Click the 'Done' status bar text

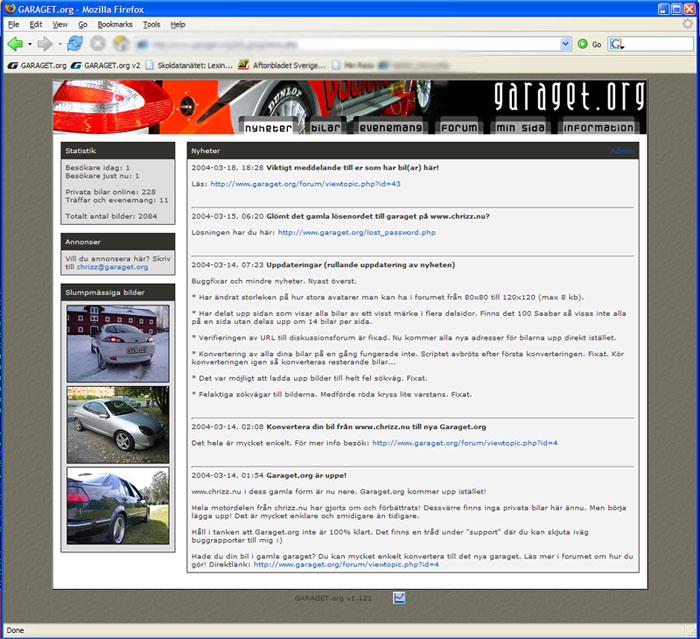(15, 630)
